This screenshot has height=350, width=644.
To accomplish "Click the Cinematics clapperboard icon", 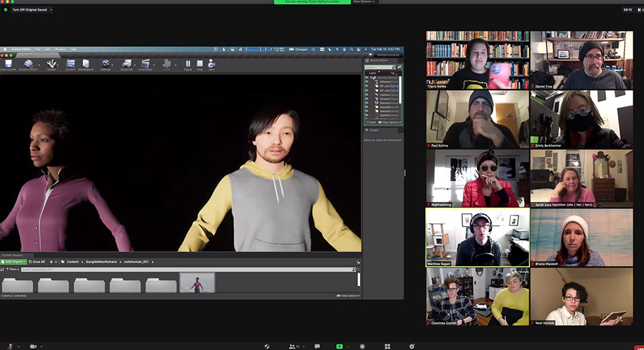I will (146, 65).
